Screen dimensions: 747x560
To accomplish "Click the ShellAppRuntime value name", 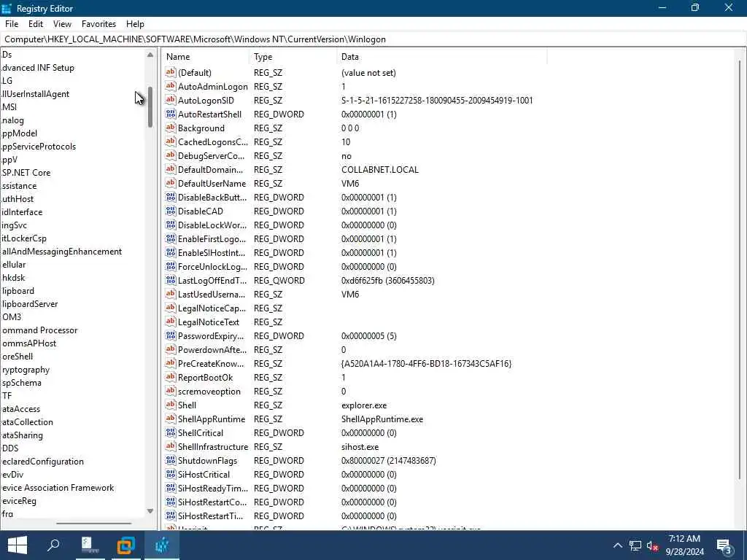I will (211, 419).
